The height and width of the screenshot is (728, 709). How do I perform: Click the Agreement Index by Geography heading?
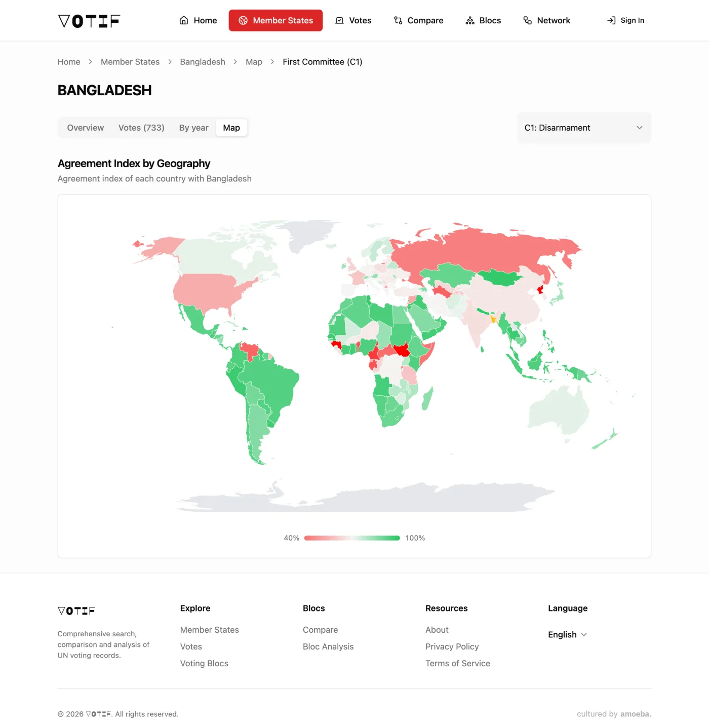[134, 164]
